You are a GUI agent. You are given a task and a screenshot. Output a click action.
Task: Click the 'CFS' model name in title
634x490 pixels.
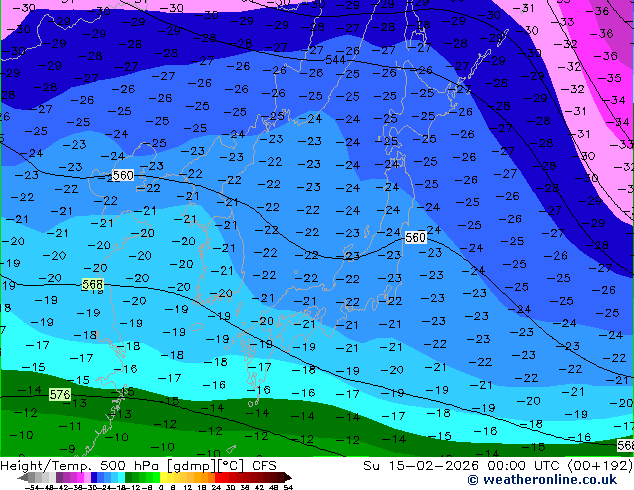point(264,465)
